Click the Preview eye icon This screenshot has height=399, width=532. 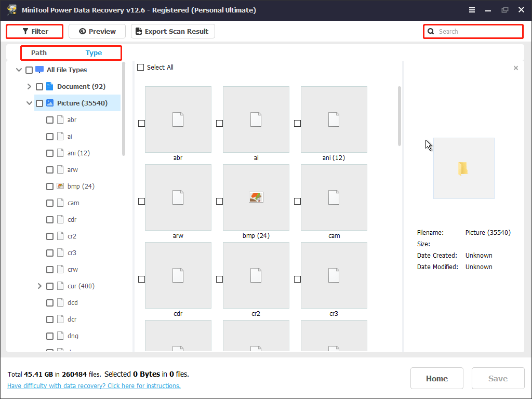82,31
